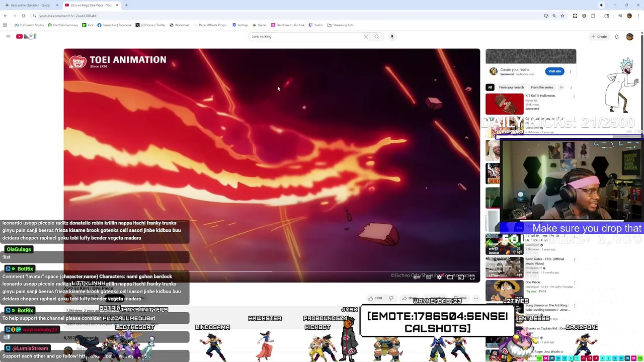Open more actions ellipsis under video
The image size is (644, 362).
(475, 298)
